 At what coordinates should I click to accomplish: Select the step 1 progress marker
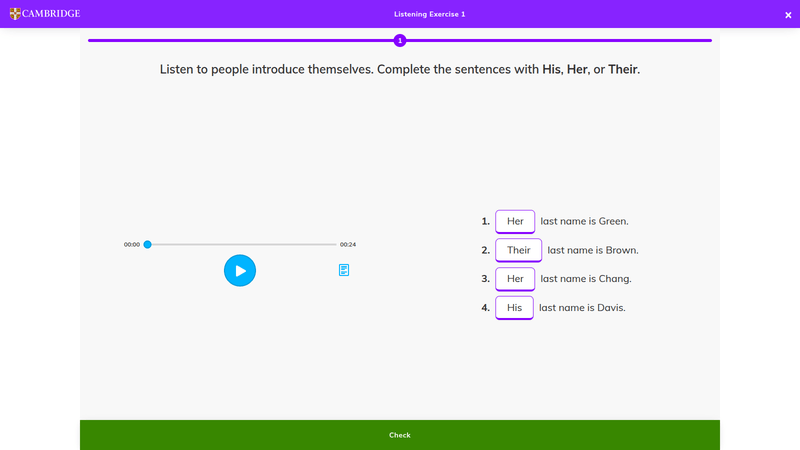tap(400, 40)
